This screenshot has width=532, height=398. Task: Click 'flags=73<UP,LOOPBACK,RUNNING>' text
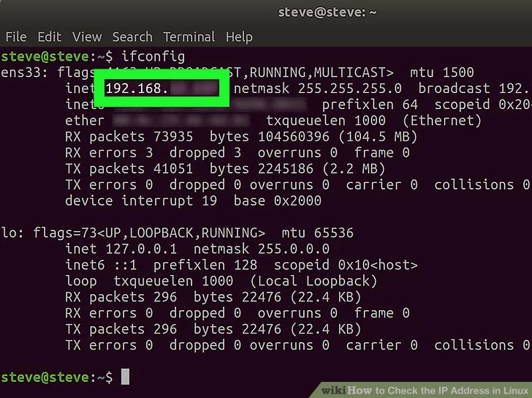(x=149, y=233)
